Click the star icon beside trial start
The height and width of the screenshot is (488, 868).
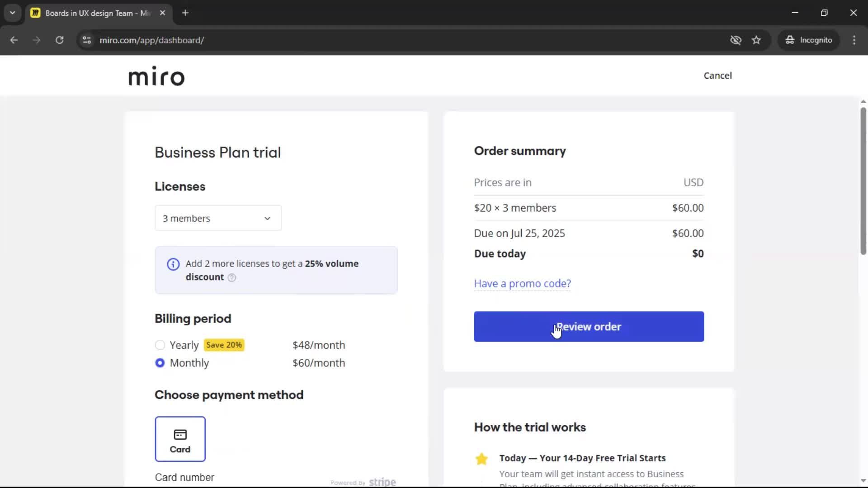482,459
